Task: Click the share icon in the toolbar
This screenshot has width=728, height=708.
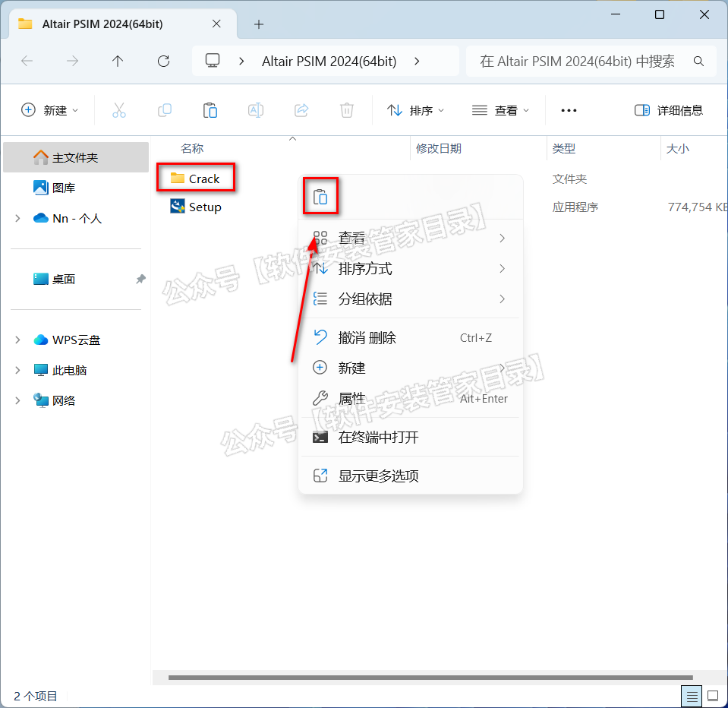Action: (x=301, y=111)
